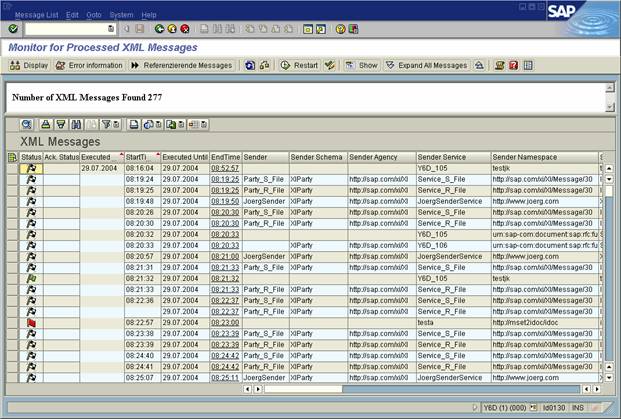
Task: Open a new session via toolbar icon
Action: pyautogui.click(x=308, y=29)
